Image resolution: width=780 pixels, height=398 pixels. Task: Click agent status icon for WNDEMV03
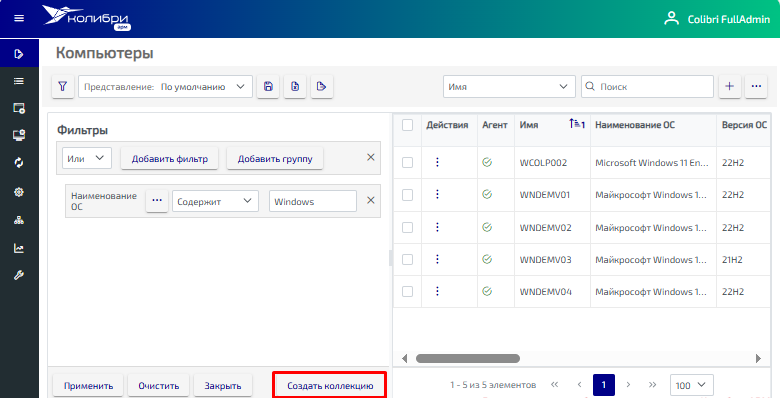[487, 259]
